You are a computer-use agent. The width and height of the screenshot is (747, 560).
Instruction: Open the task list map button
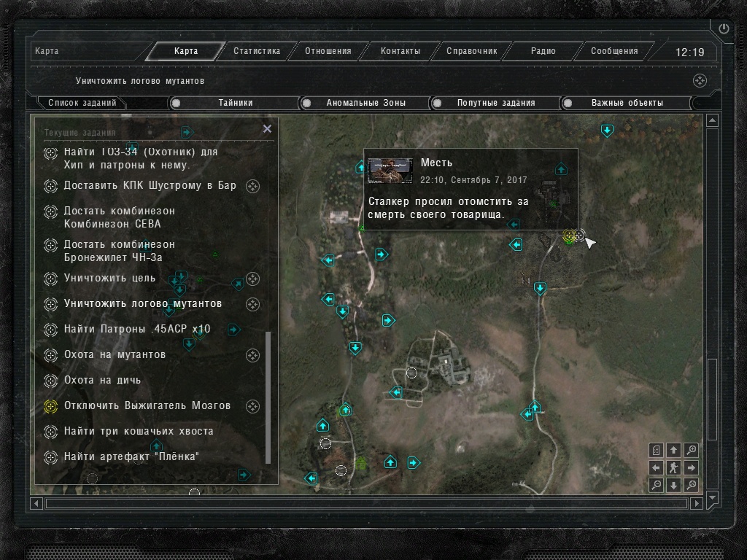(656, 450)
